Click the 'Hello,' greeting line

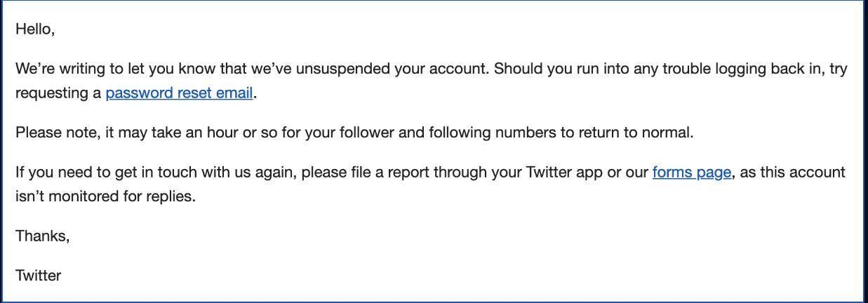35,29
